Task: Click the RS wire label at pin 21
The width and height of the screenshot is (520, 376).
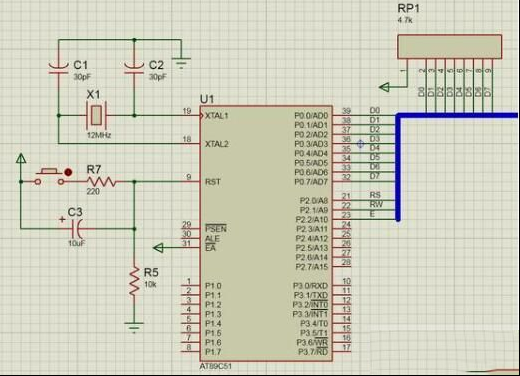Action: 375,195
